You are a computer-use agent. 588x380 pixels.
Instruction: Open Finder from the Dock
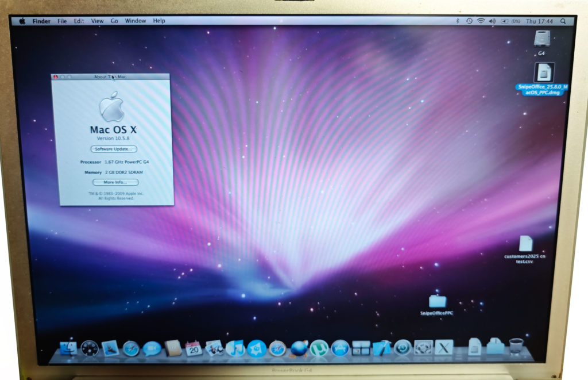tap(69, 348)
